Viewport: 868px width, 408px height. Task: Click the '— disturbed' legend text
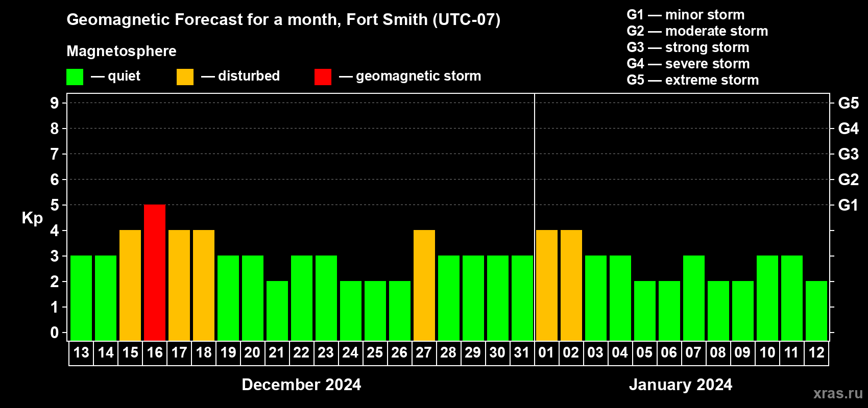click(240, 76)
